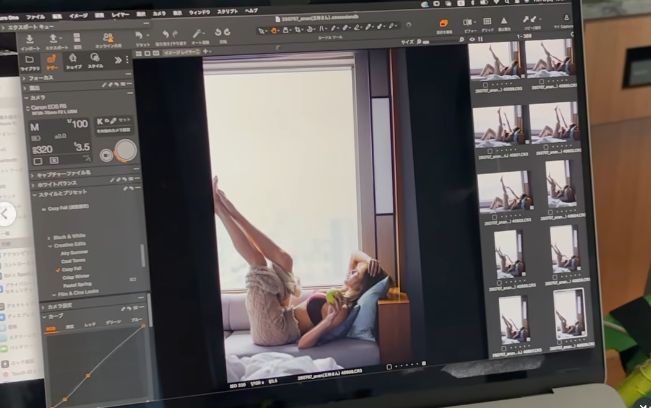Choose the Select pointer cursor tool

262,31
